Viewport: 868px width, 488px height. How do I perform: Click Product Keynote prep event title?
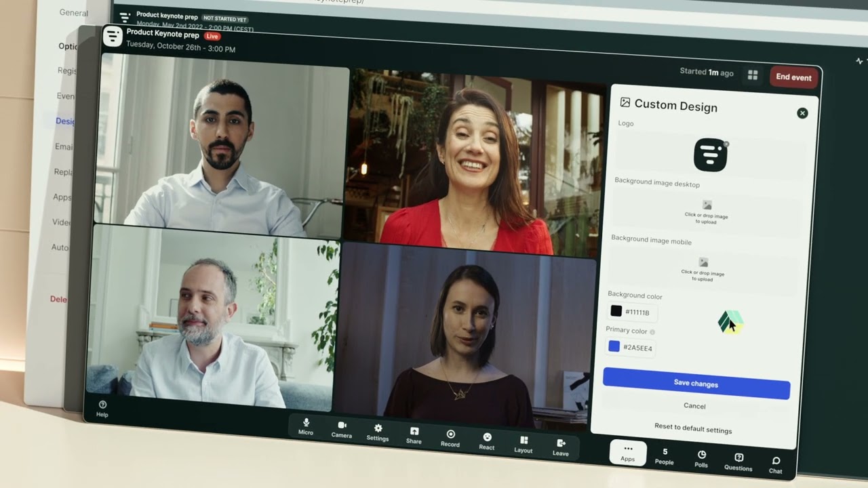pos(163,35)
